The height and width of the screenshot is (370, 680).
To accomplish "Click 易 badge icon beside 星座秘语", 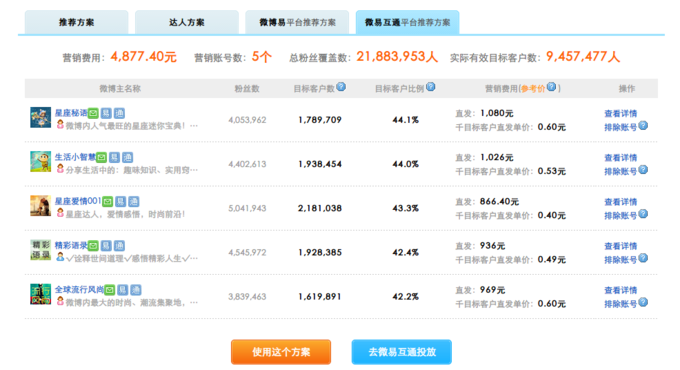I will (x=106, y=114).
